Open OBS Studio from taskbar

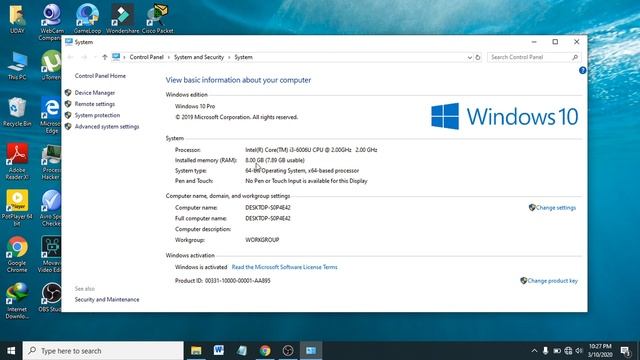pos(288,351)
